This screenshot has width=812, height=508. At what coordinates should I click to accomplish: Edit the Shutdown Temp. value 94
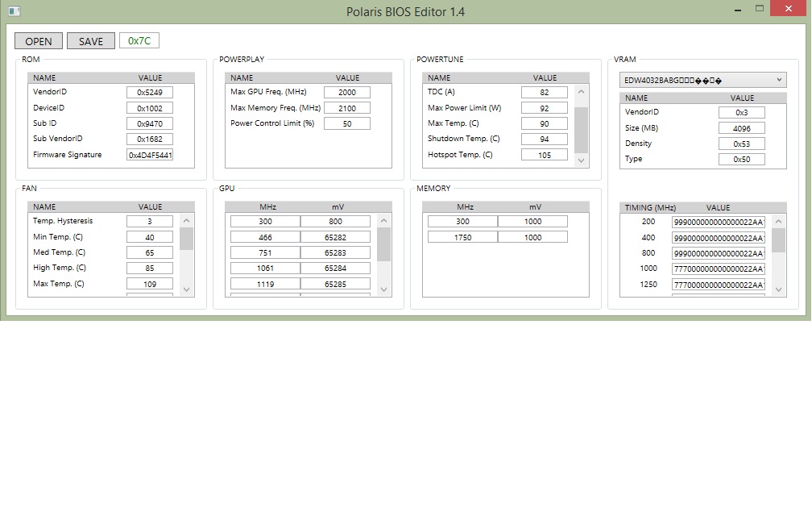coord(545,139)
